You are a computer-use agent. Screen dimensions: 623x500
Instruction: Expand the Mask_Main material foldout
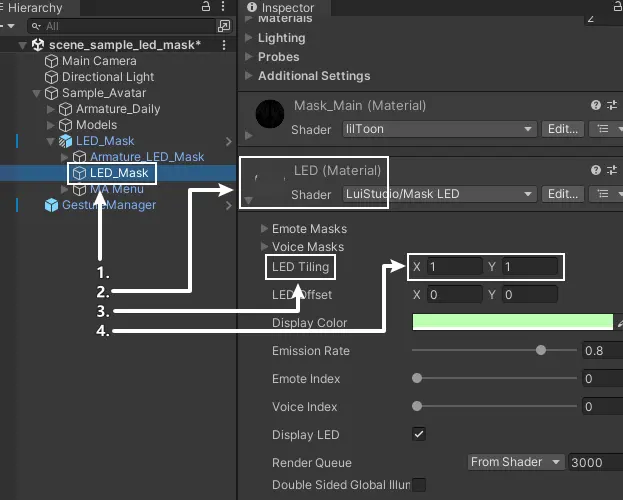coord(249,136)
